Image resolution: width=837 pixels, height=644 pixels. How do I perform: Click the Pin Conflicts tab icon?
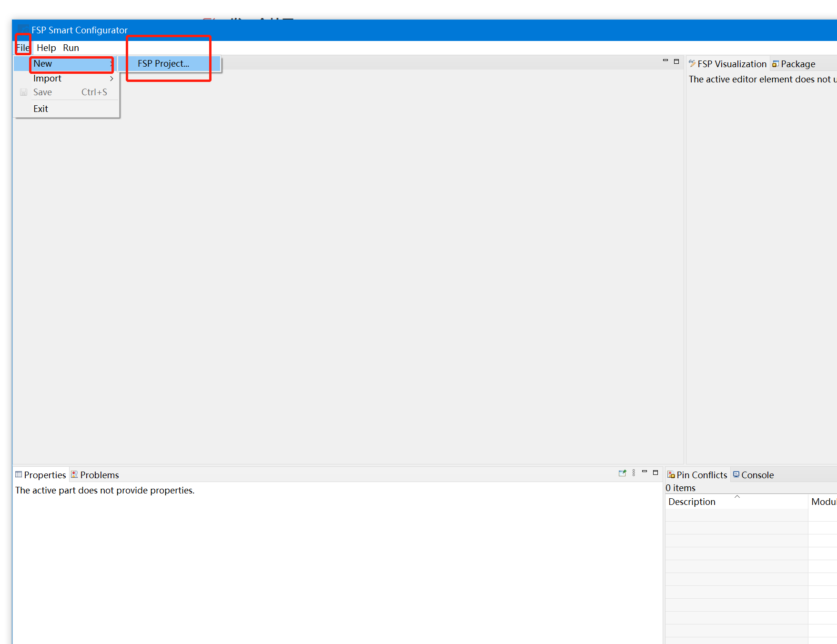[x=671, y=474]
